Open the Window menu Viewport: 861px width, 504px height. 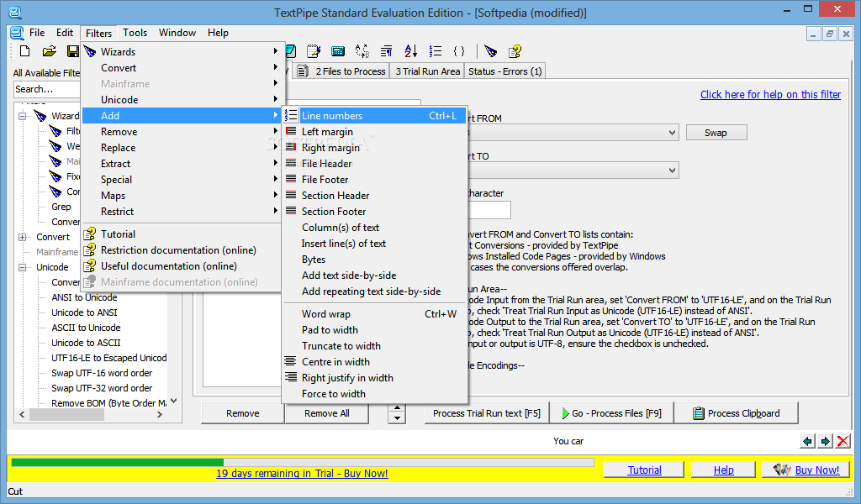(177, 33)
